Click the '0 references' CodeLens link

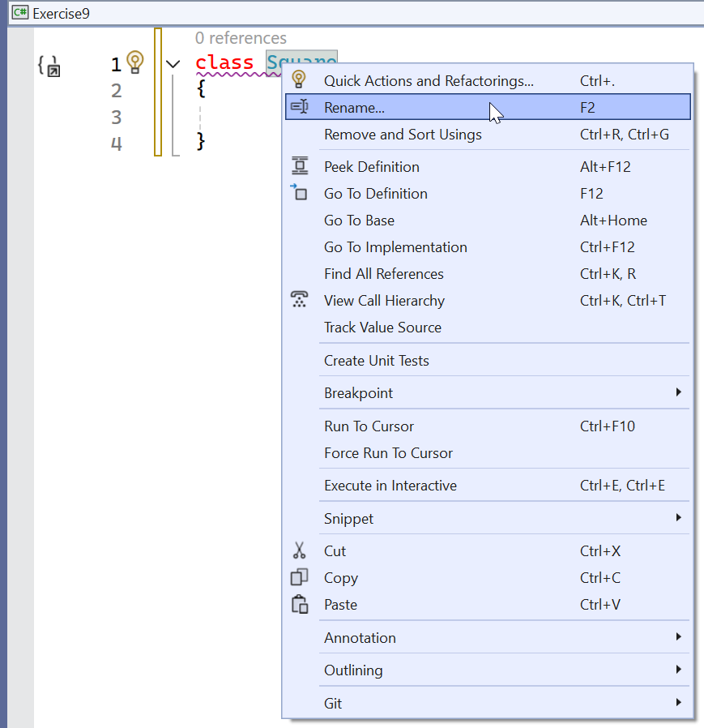click(241, 38)
